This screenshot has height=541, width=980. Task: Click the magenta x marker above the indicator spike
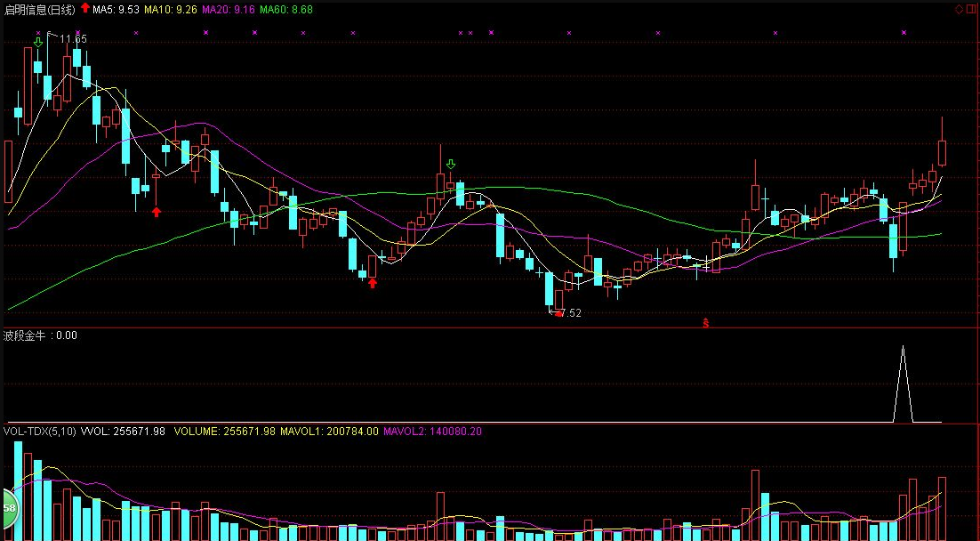pyautogui.click(x=904, y=33)
